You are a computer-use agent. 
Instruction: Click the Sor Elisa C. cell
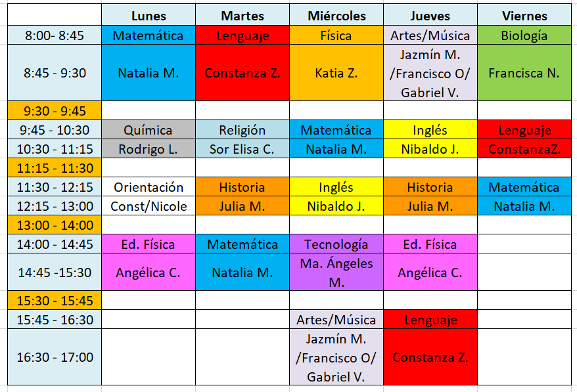242,149
